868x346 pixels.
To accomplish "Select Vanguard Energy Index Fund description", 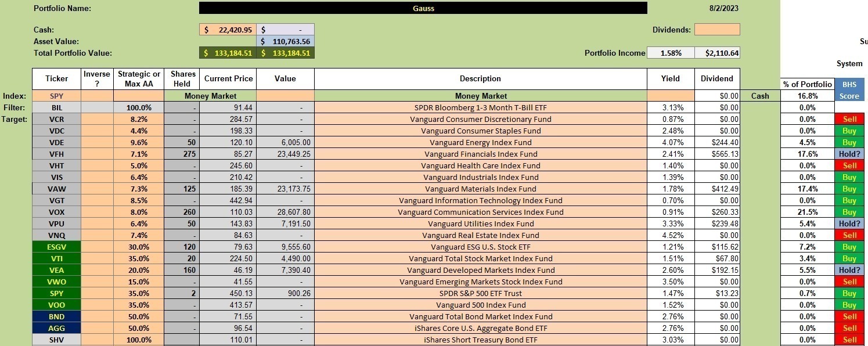I will point(480,142).
